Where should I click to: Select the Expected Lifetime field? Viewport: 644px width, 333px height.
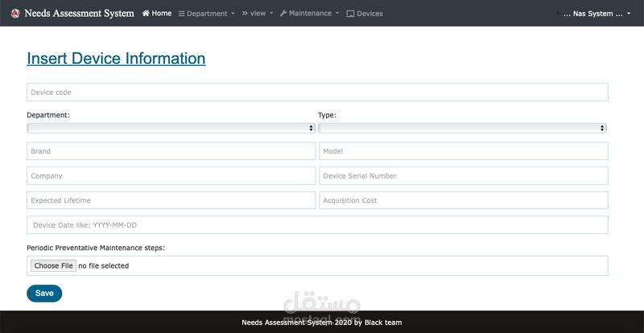coord(171,200)
